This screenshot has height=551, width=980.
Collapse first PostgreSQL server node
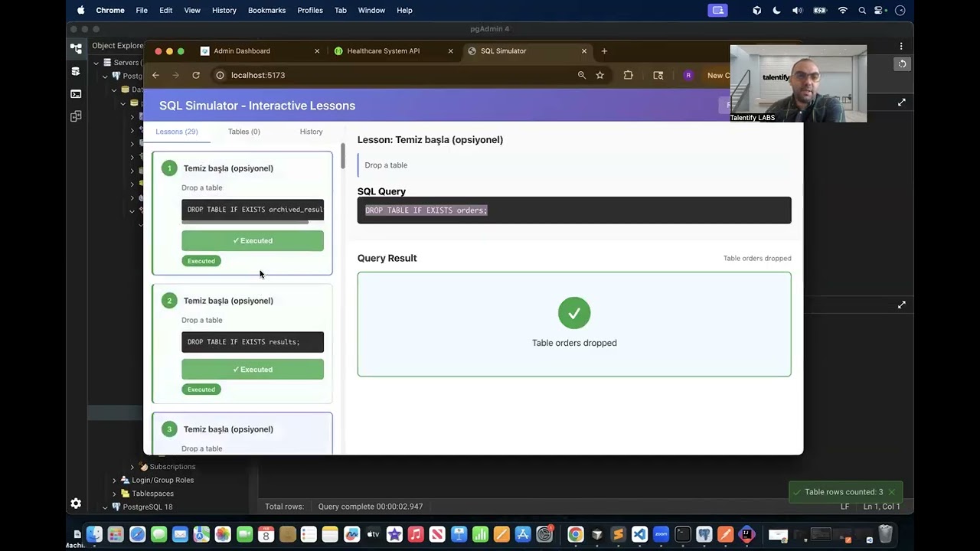click(106, 77)
